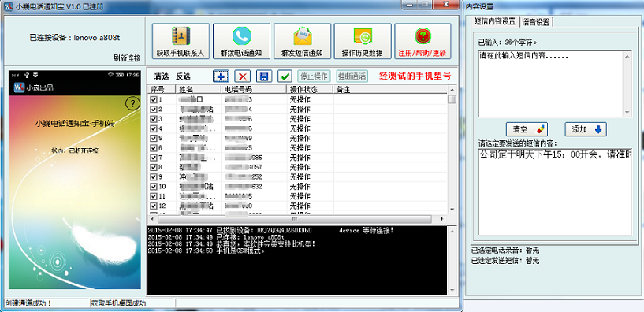Click 无操作 status in row 7
Screen dimensions: 644x312
point(300,158)
